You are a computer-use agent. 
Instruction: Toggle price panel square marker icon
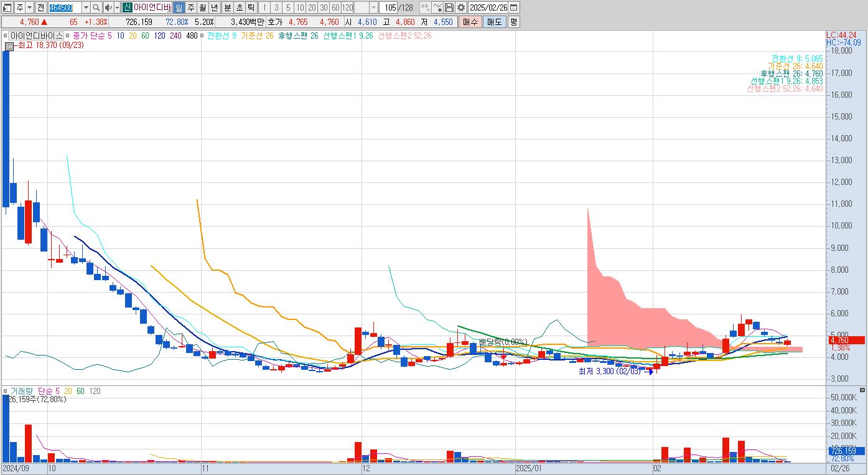[5, 36]
